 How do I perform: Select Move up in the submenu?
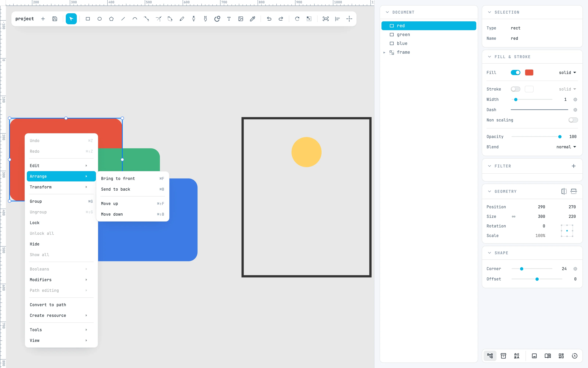[x=133, y=204]
